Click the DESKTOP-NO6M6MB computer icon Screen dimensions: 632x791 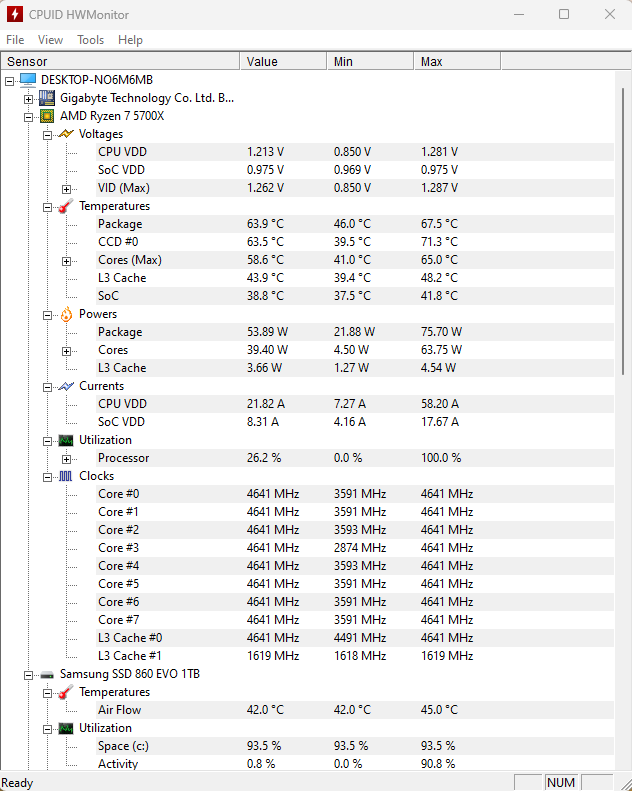pyautogui.click(x=28, y=80)
